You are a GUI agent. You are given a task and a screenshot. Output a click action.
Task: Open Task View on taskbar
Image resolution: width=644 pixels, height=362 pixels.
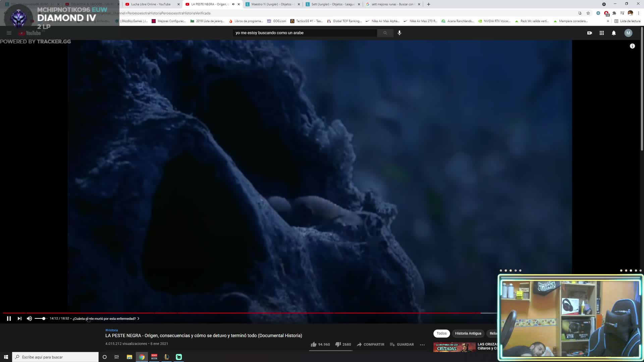(x=117, y=357)
